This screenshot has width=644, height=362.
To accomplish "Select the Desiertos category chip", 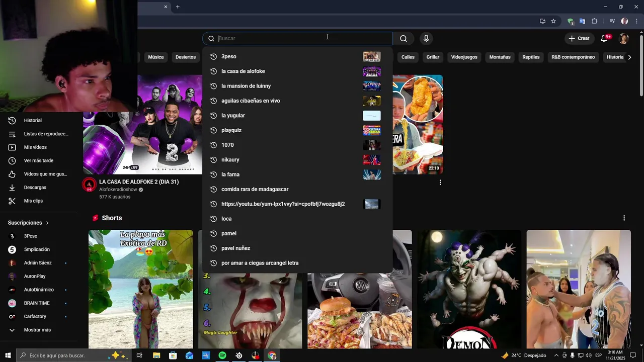I will [186, 57].
